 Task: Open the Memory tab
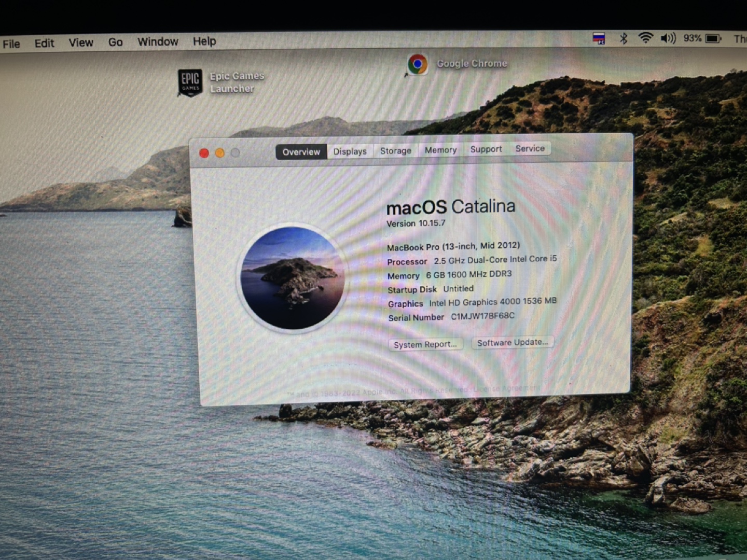pos(441,150)
